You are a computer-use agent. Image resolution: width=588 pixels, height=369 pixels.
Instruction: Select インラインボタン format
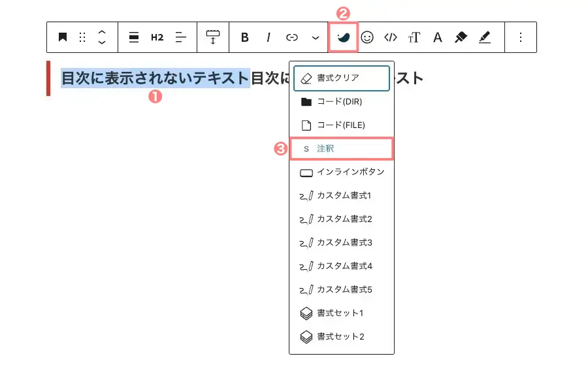click(x=342, y=172)
